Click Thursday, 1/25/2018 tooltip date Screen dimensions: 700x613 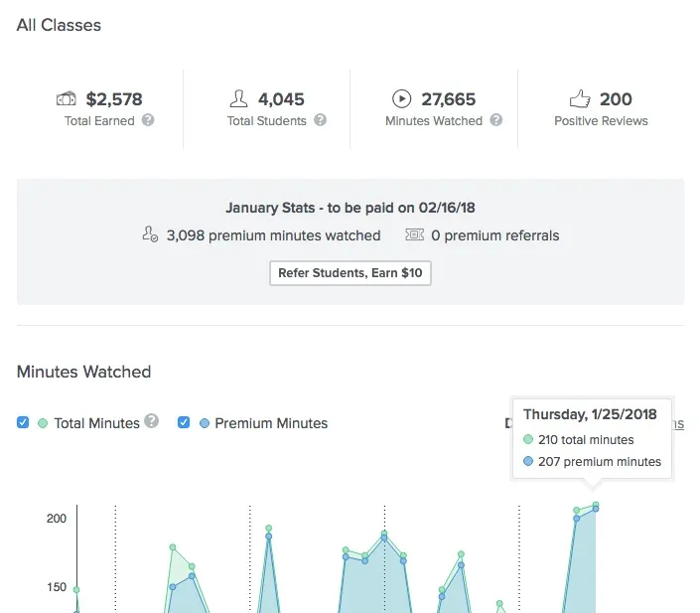(590, 414)
